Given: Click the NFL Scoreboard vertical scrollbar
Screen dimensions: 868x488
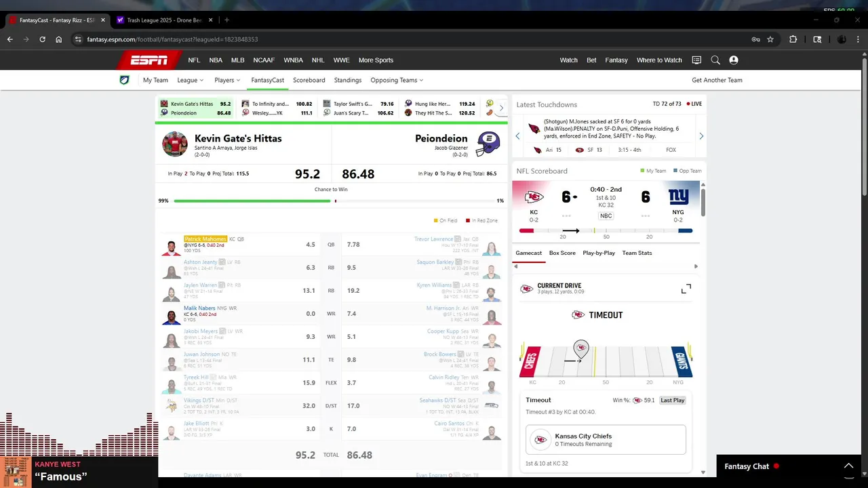Looking at the screenshot, I should tap(703, 203).
